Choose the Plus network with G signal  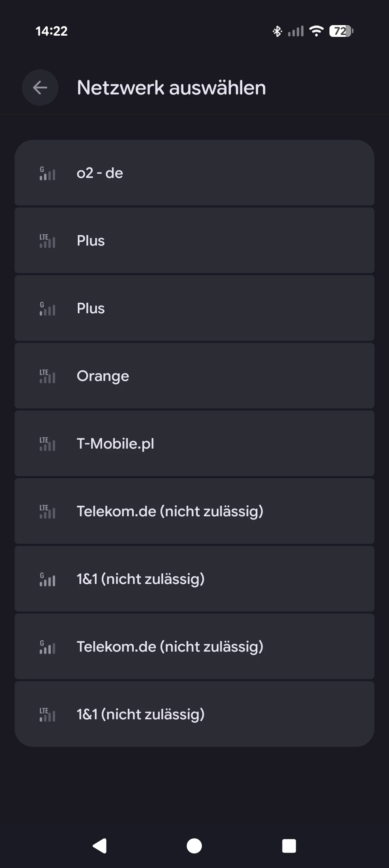tap(194, 308)
